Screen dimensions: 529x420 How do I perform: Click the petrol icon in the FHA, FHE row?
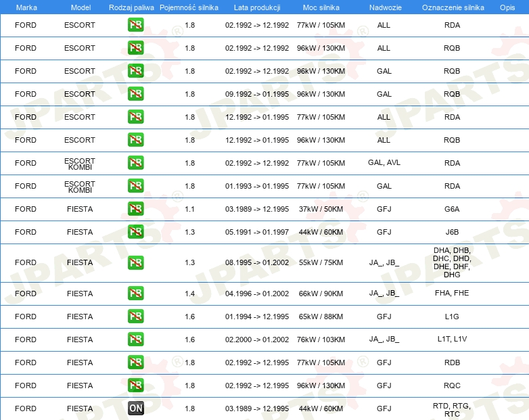(135, 293)
